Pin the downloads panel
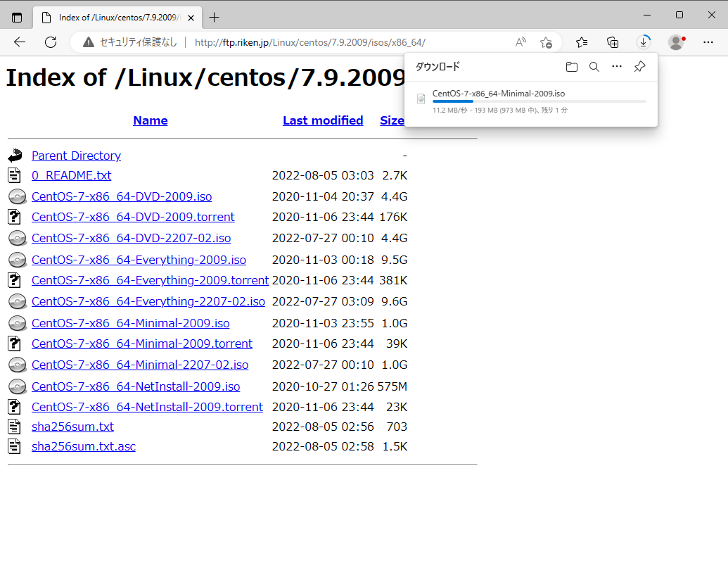 [x=639, y=66]
